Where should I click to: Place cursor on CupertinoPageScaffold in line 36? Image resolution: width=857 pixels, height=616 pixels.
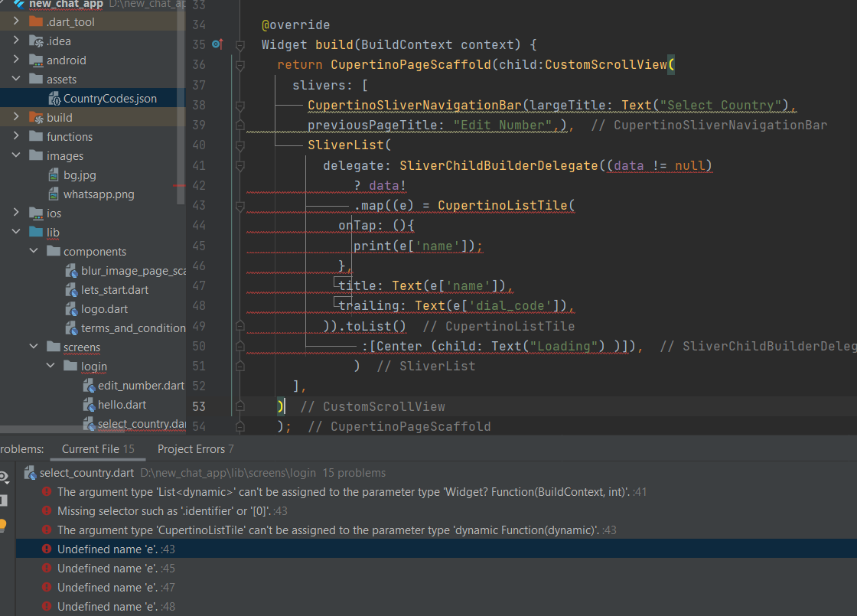tap(410, 64)
